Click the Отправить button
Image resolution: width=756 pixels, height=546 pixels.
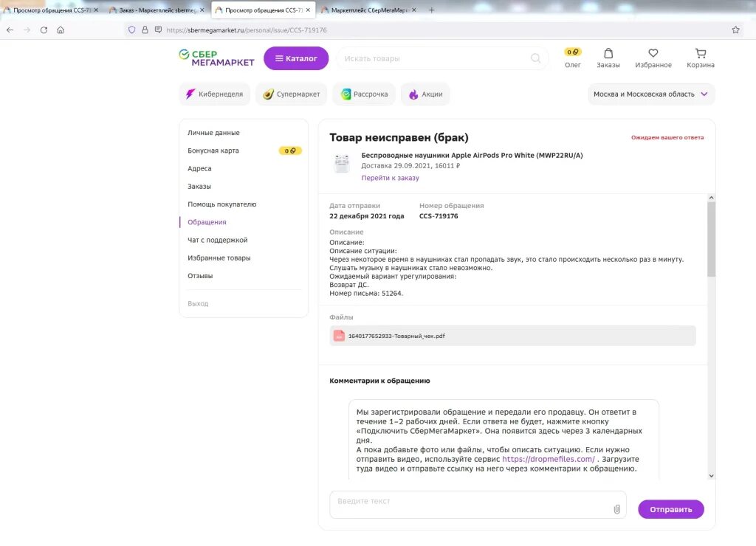[670, 509]
